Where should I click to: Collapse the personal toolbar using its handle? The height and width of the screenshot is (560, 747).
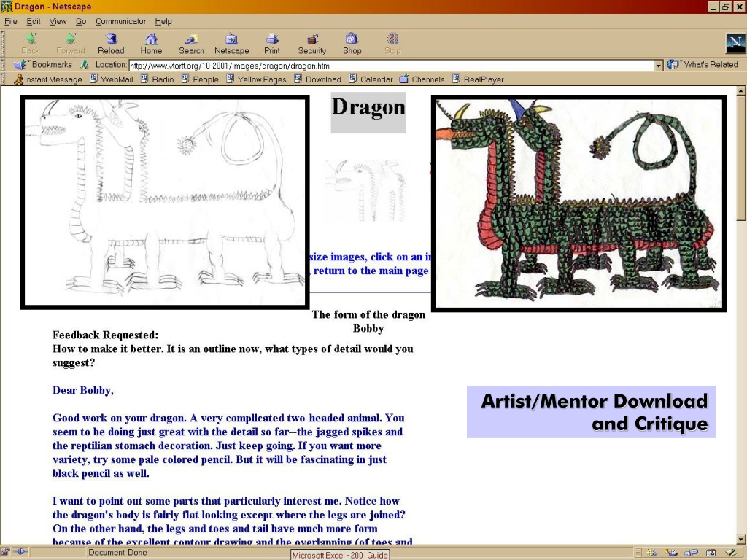3,79
